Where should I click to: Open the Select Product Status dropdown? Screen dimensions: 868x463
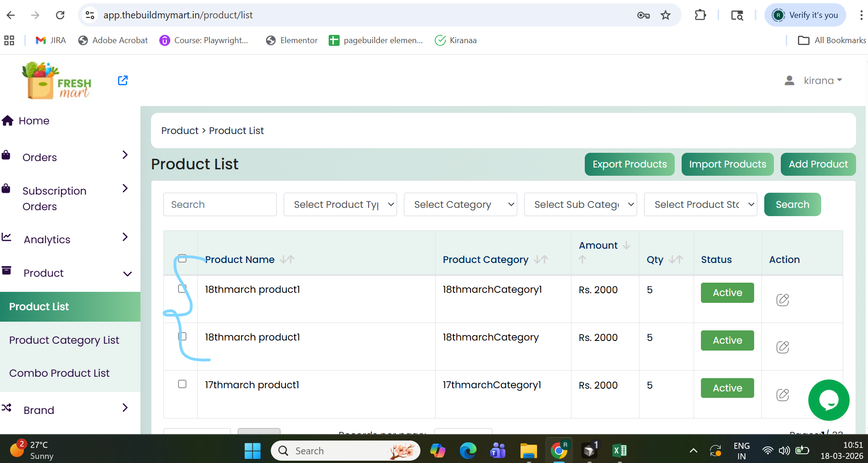(700, 204)
